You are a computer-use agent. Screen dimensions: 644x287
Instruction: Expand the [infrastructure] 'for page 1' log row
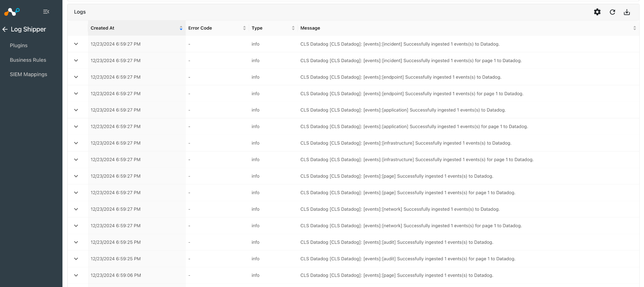coord(76,160)
